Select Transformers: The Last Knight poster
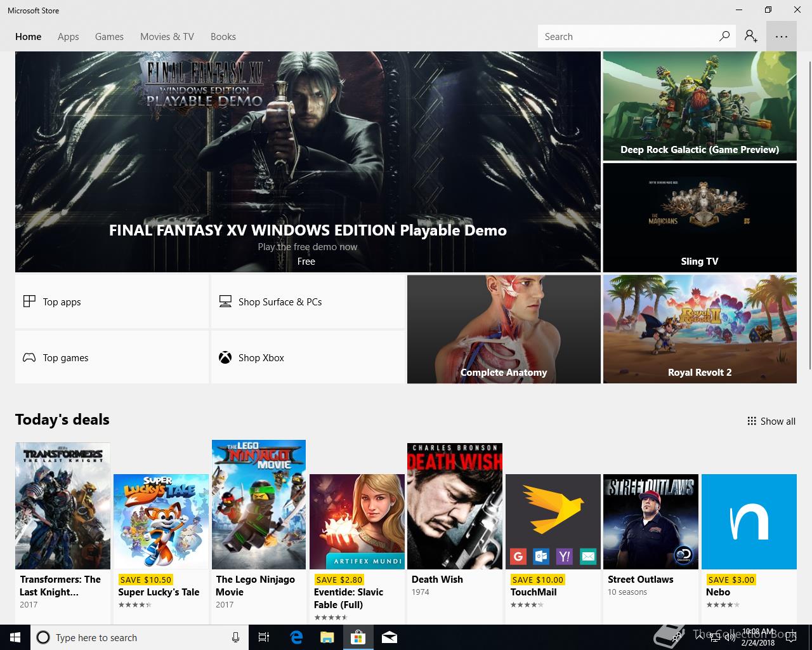Viewport: 812px width, 650px height. click(63, 506)
